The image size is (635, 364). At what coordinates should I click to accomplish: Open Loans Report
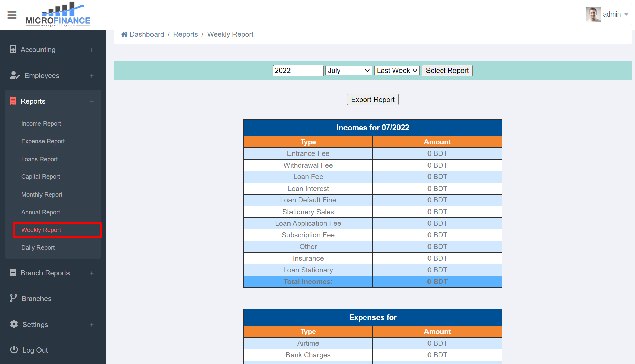pos(39,159)
